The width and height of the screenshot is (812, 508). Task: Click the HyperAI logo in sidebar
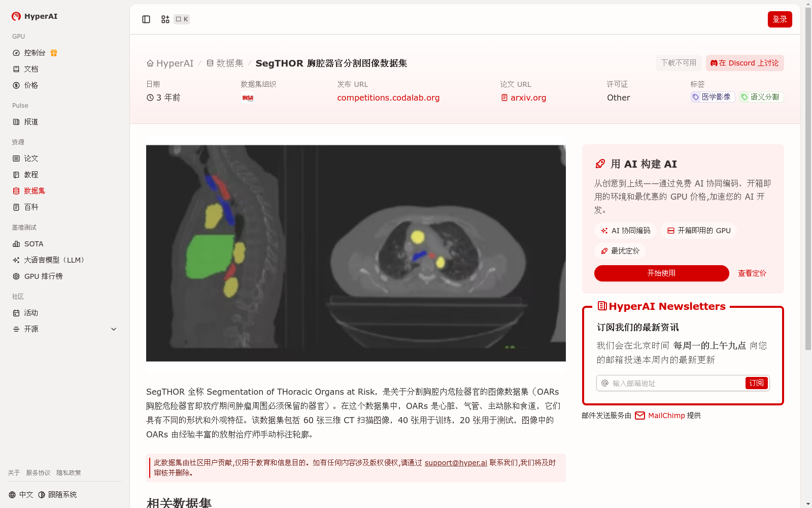(35, 16)
